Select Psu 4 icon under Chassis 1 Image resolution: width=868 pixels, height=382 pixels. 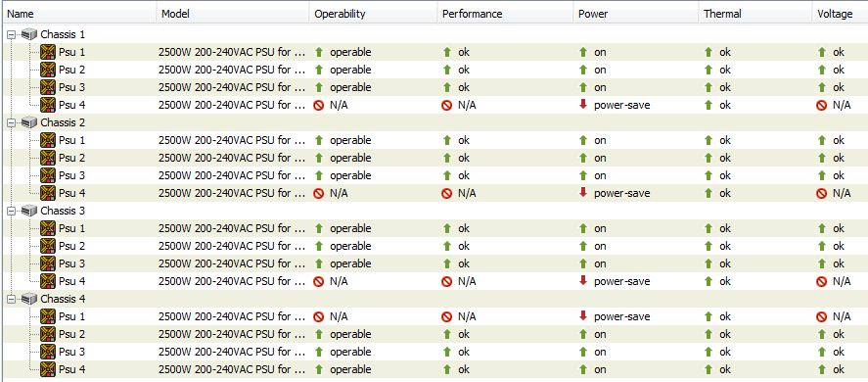tap(48, 105)
